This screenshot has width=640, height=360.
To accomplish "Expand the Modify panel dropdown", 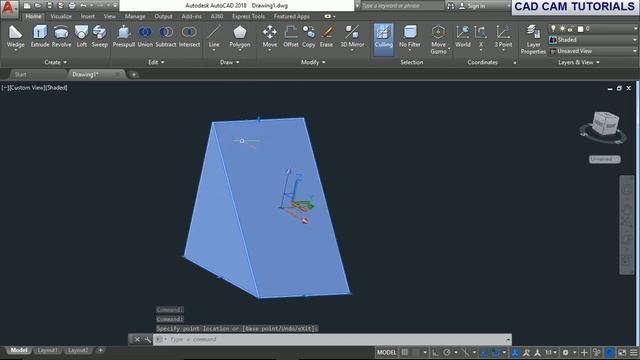I will tap(313, 62).
